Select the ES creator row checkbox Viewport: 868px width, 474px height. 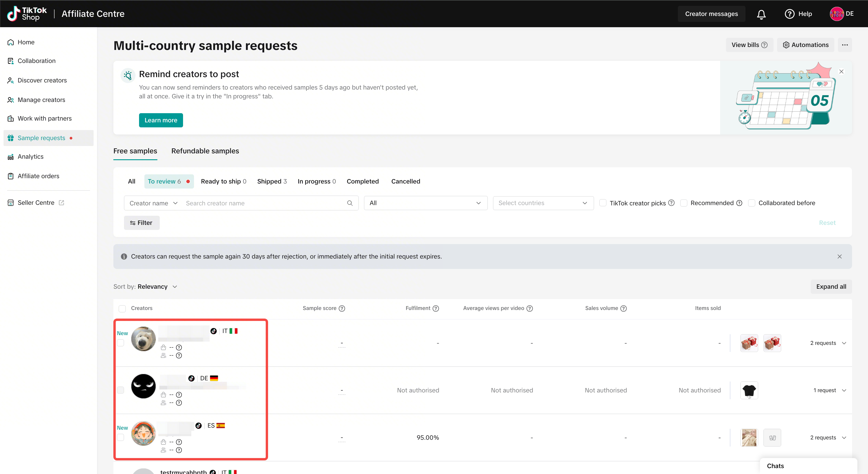120,437
